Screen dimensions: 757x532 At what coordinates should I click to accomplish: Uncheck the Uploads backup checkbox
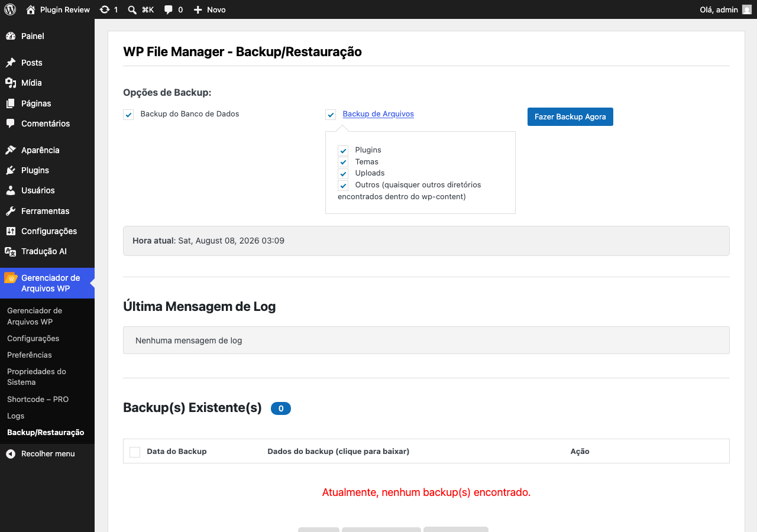click(343, 174)
